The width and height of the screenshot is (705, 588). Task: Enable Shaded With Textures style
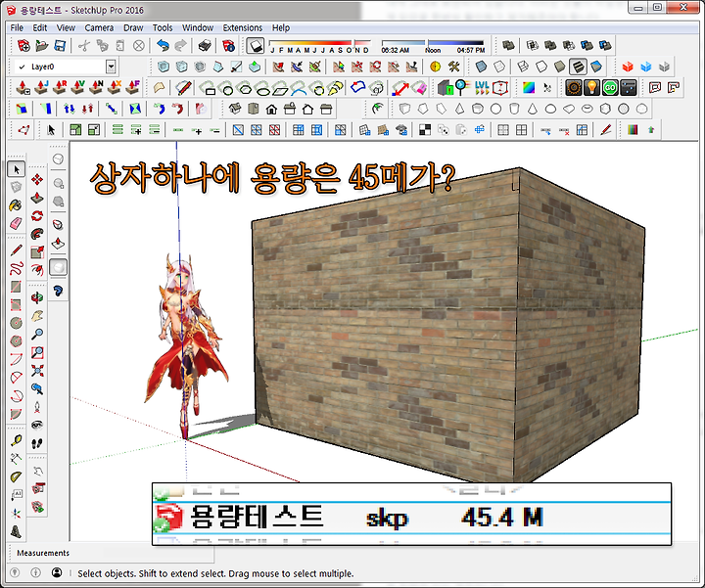click(x=578, y=67)
